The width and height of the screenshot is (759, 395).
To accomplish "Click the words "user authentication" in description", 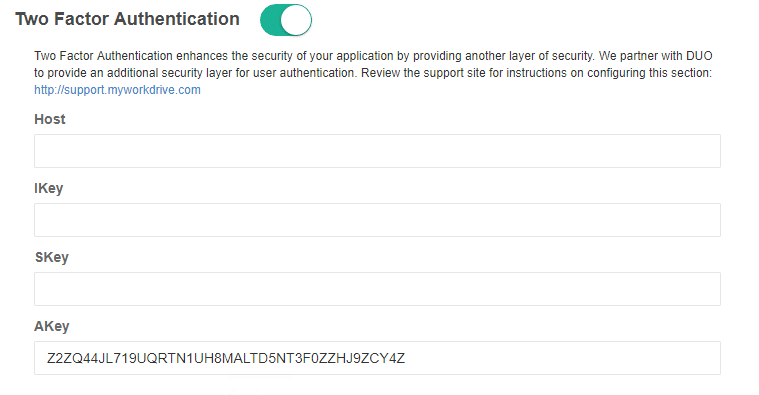I will pos(304,73).
